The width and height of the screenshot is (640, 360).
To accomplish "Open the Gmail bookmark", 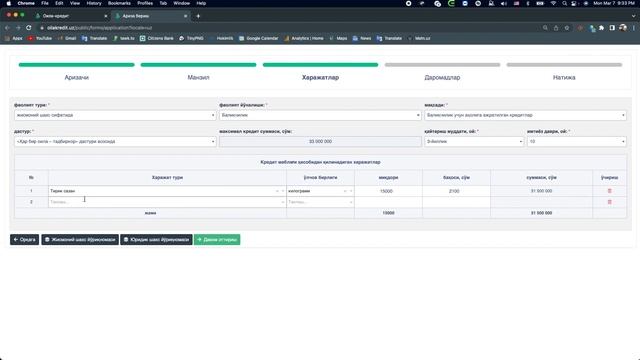I will pos(67,38).
